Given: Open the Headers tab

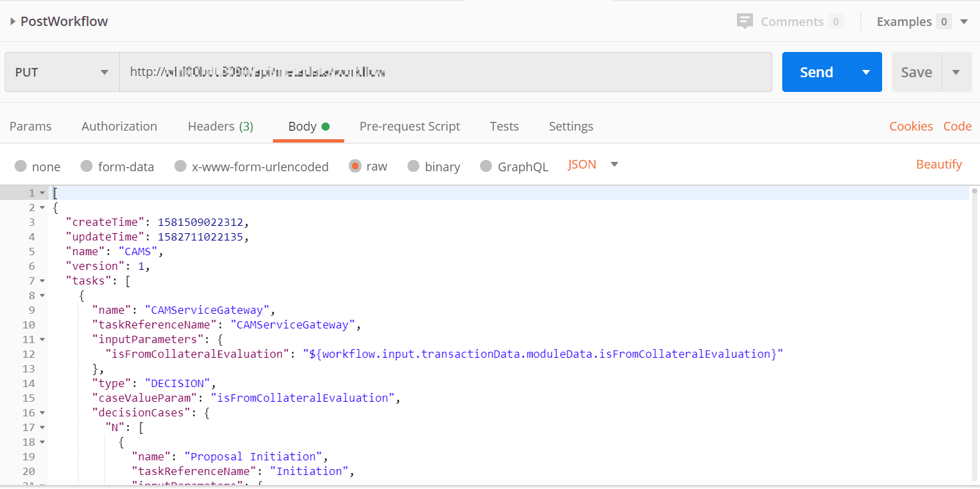Looking at the screenshot, I should pos(220,127).
